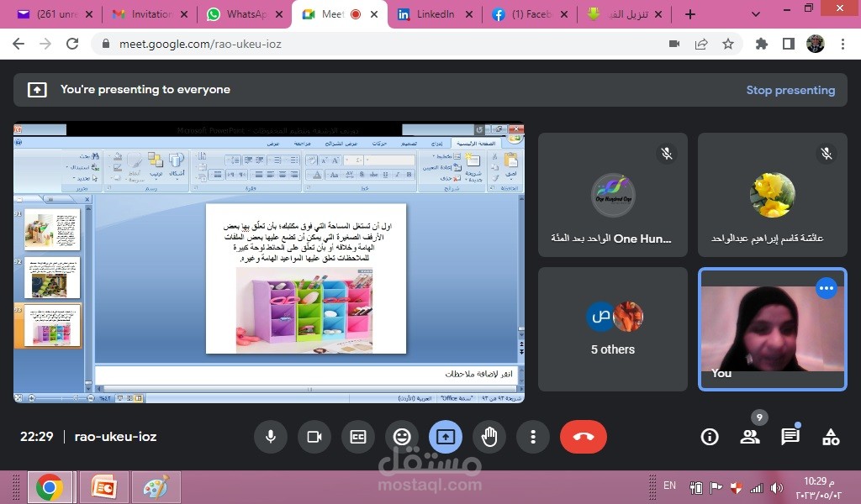The height and width of the screenshot is (504, 861).
Task: Open the meeting details info icon
Action: pyautogui.click(x=710, y=437)
